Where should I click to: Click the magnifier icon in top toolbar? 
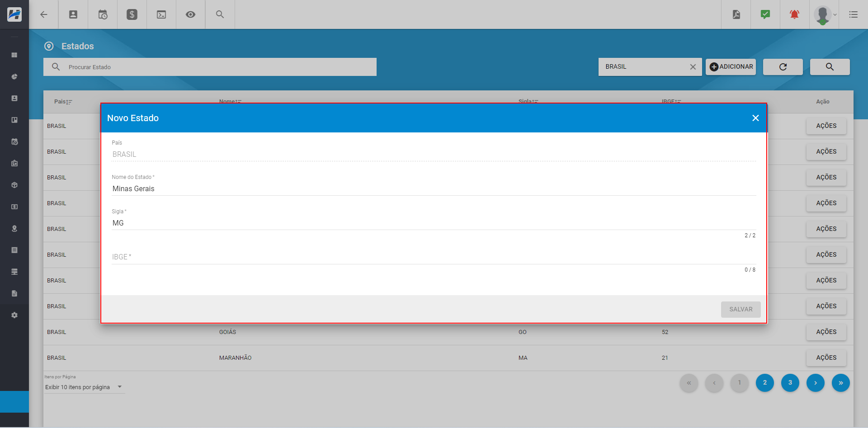(220, 14)
